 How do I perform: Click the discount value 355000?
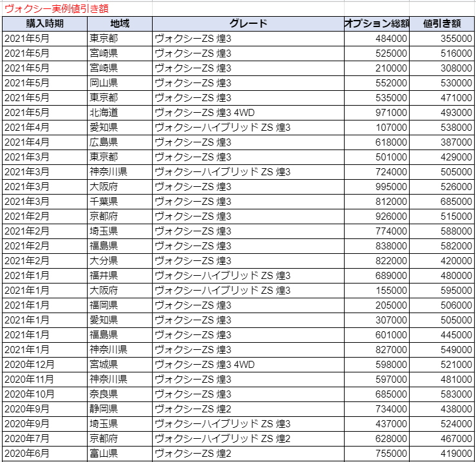coord(442,39)
